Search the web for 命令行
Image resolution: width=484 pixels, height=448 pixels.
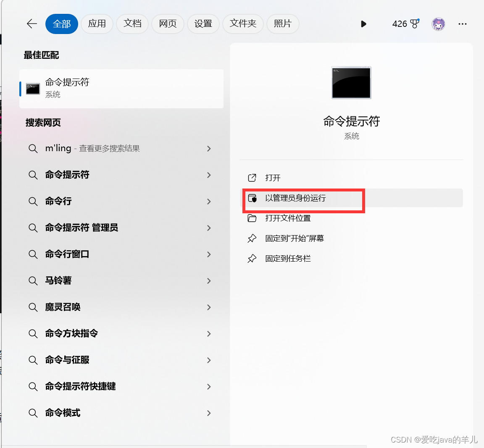click(x=121, y=202)
